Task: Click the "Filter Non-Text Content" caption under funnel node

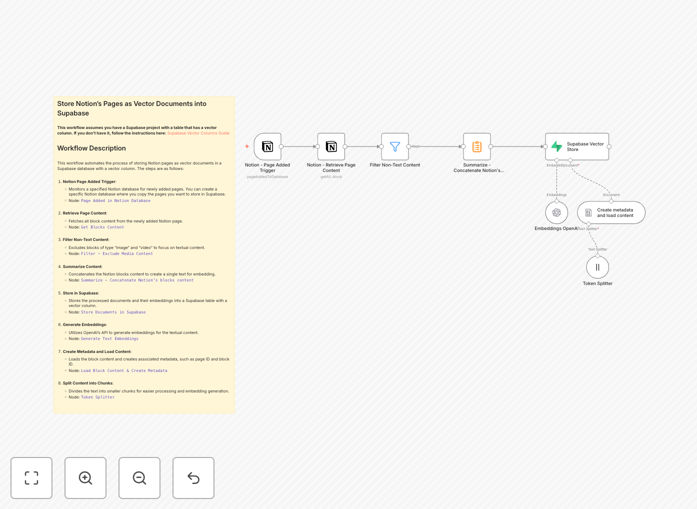Action: 395,165
